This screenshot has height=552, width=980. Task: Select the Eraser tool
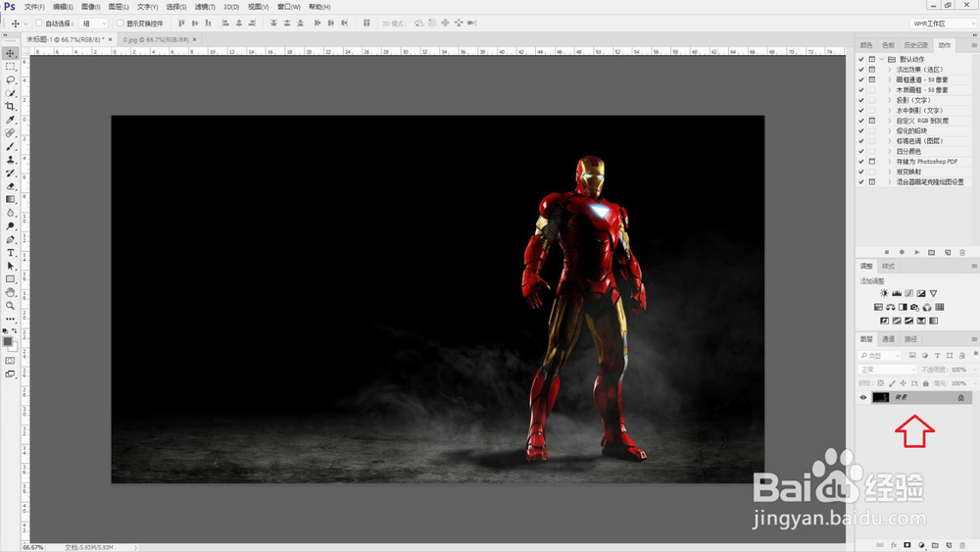pyautogui.click(x=10, y=186)
